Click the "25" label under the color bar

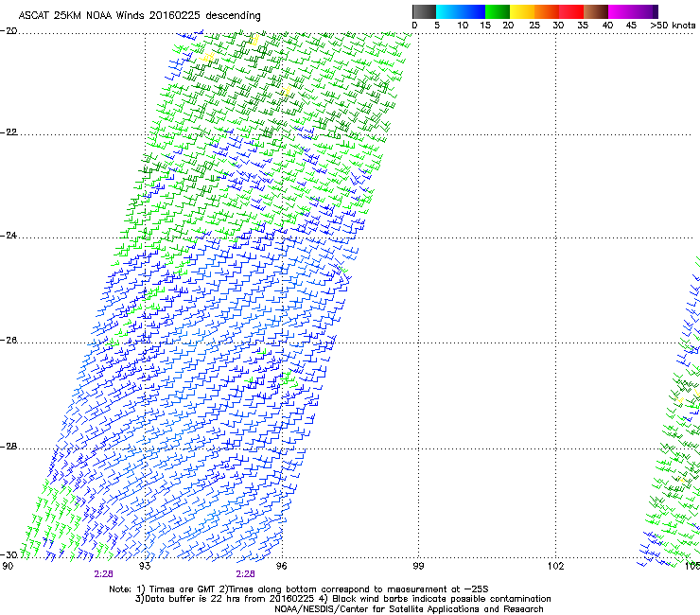click(x=534, y=26)
